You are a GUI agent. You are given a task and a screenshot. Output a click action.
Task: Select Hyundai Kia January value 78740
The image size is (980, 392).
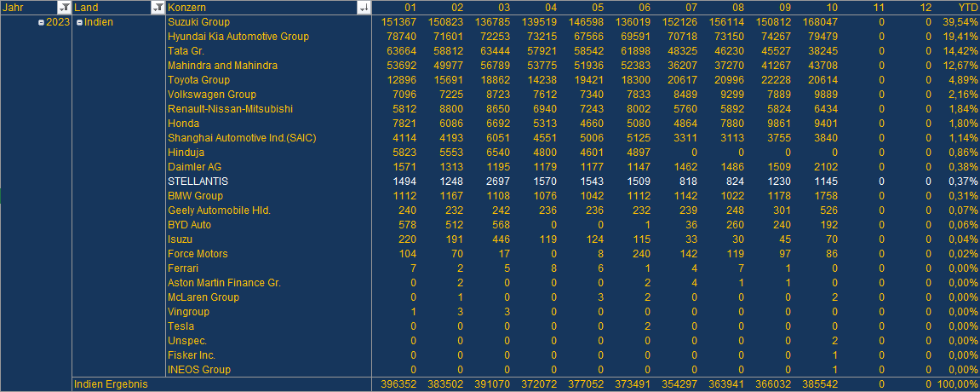[x=402, y=37]
